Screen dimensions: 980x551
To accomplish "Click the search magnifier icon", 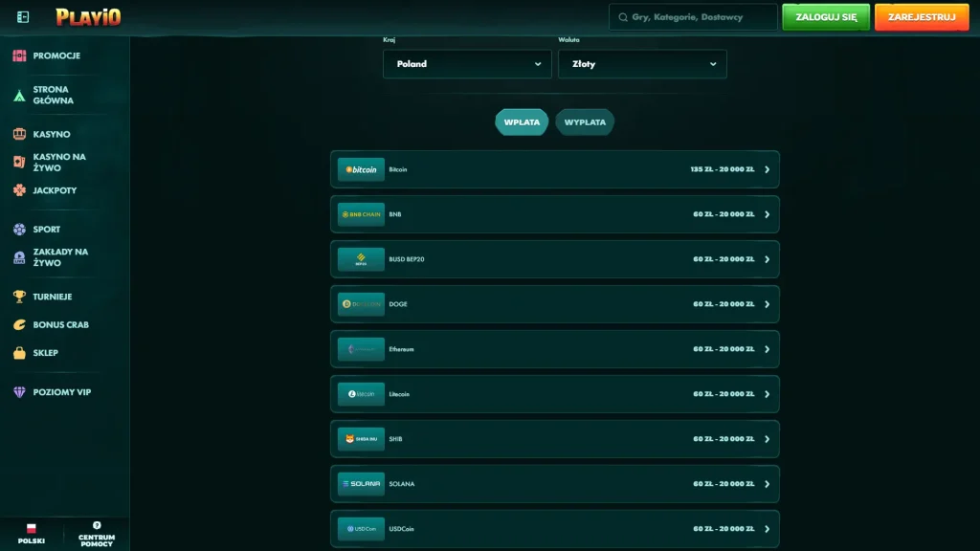I will point(623,17).
